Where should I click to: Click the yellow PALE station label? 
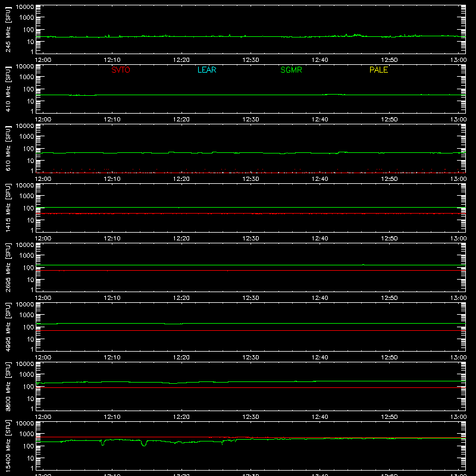point(378,70)
